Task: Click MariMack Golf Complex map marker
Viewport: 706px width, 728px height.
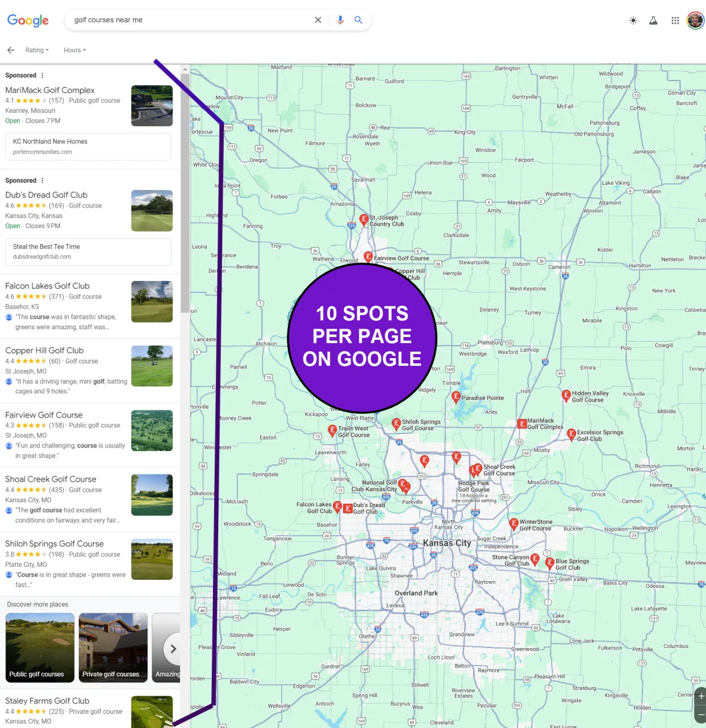Action: [522, 423]
